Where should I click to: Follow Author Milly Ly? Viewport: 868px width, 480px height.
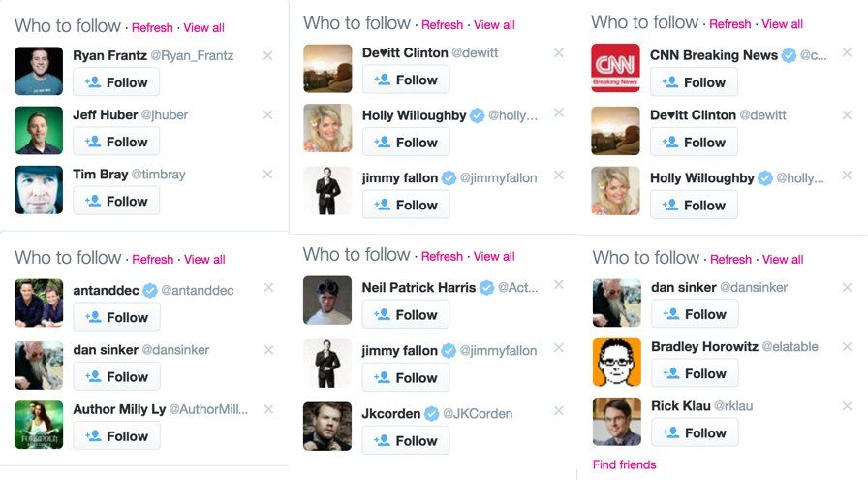[x=116, y=436]
